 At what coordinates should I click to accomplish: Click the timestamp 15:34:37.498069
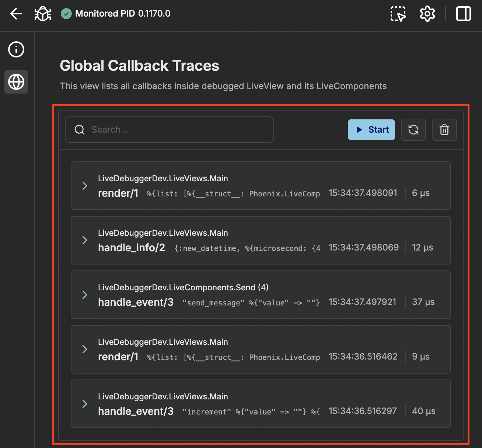coord(364,248)
